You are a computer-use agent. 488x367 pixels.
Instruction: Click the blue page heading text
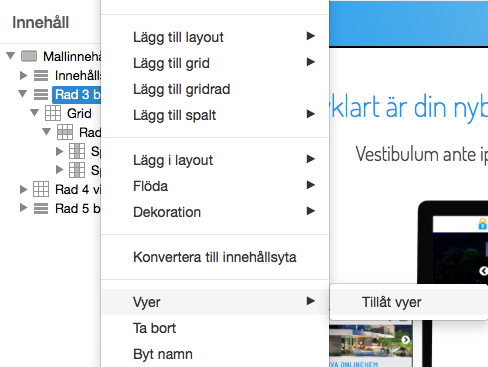[x=409, y=107]
